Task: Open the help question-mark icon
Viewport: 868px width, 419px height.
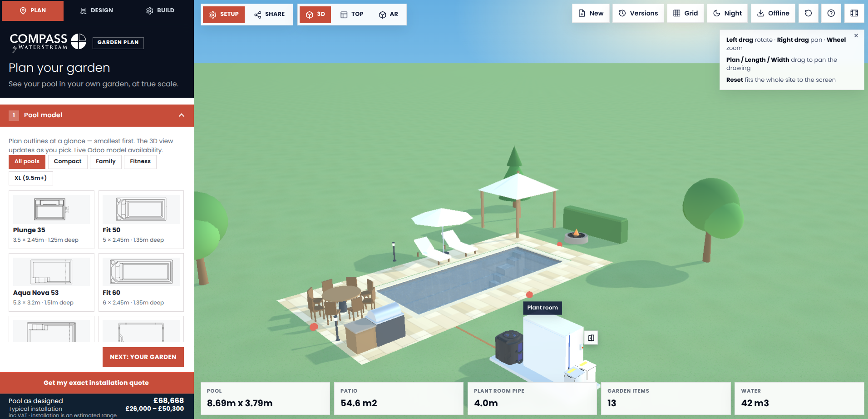Action: coord(831,13)
